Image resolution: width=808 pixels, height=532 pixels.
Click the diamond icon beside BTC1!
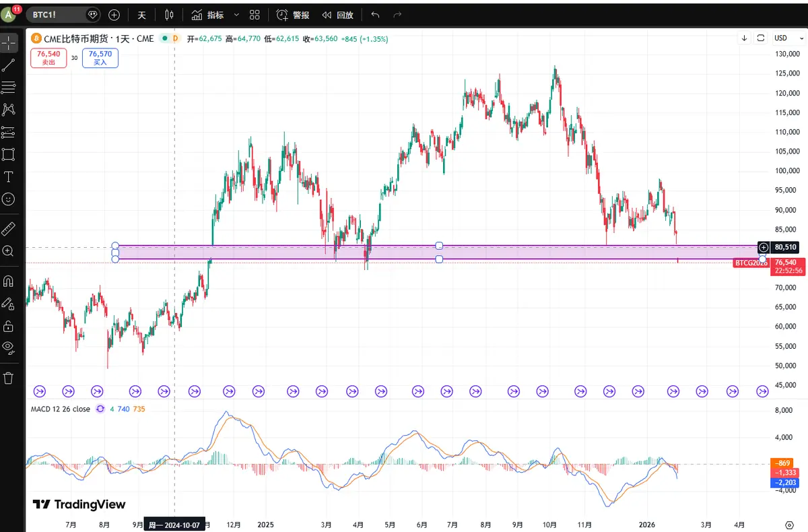click(x=94, y=14)
